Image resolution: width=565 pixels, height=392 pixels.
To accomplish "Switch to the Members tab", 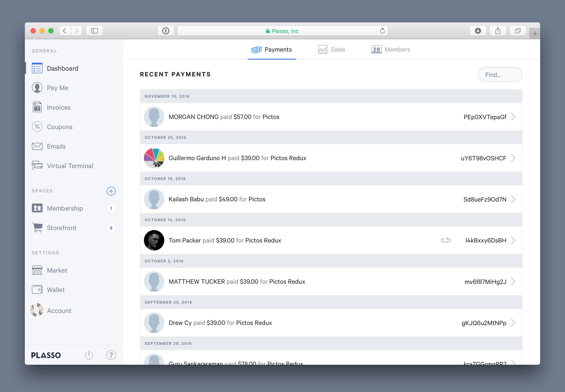I will pos(391,49).
